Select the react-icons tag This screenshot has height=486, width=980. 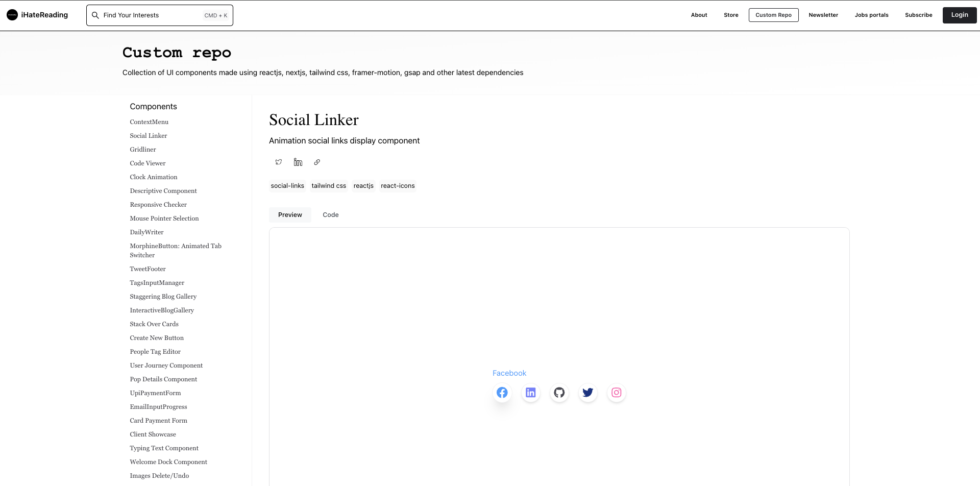[x=398, y=186]
